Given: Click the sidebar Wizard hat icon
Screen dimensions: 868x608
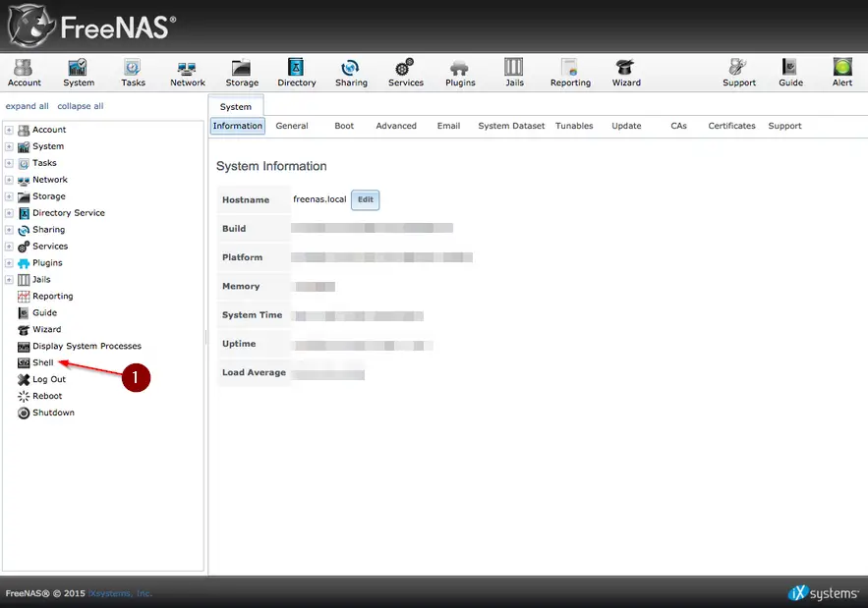Looking at the screenshot, I should pyautogui.click(x=24, y=330).
